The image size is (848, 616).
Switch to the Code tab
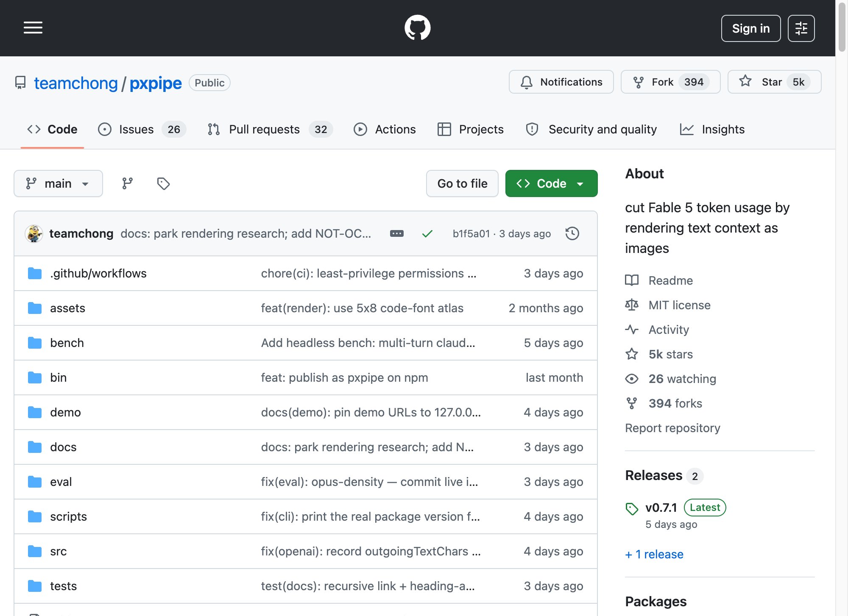point(52,129)
